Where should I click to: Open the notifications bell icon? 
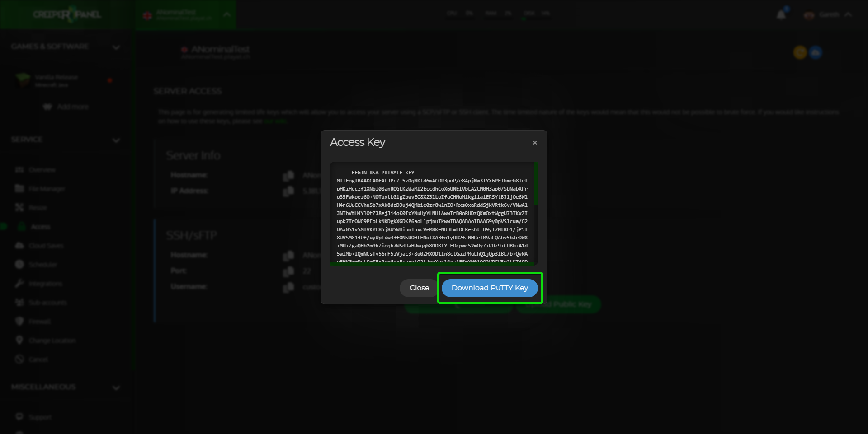[781, 15]
